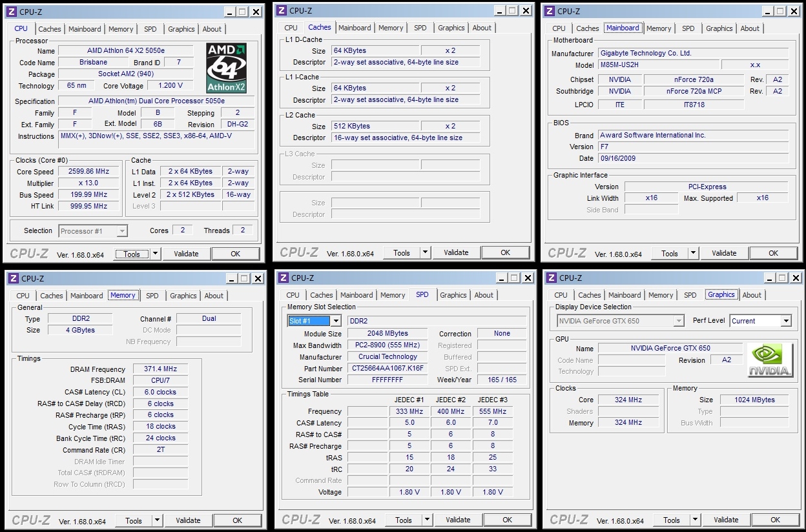
Task: Click the processor name field "AMD Athlon 64 X2 5050e"
Action: [x=126, y=51]
